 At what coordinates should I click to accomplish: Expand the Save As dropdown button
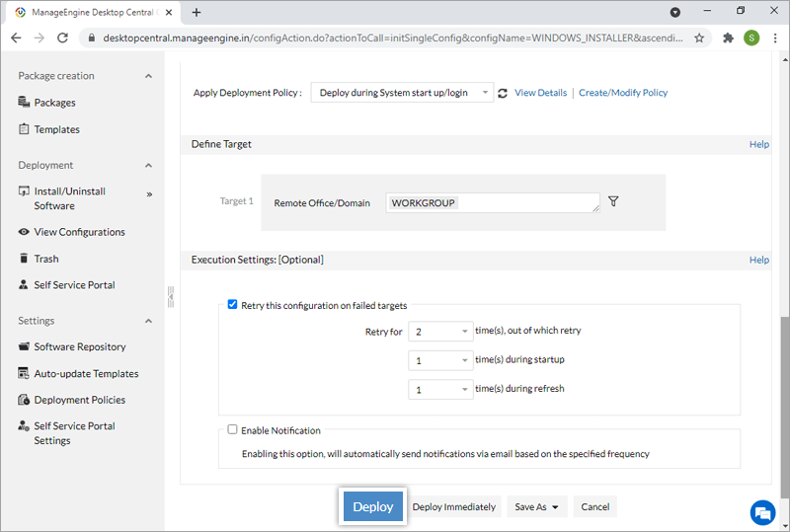point(537,507)
